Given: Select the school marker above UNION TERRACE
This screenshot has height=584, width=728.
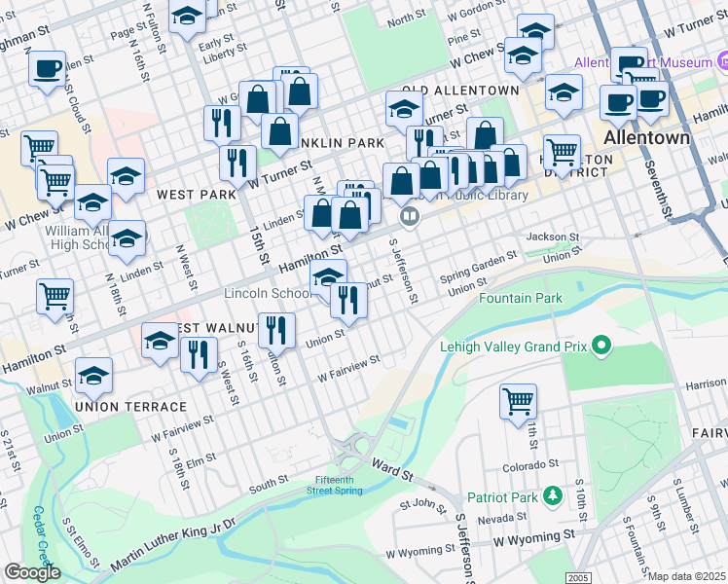Looking at the screenshot, I should [x=93, y=376].
